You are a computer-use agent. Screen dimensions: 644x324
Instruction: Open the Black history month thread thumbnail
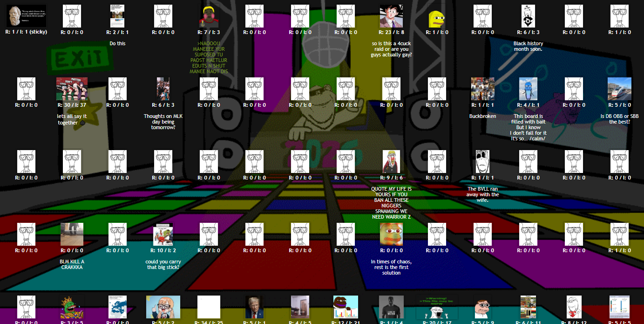point(528,16)
